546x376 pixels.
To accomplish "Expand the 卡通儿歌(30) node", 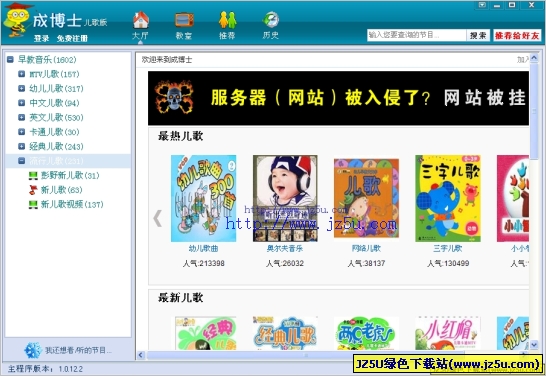I will [22, 132].
